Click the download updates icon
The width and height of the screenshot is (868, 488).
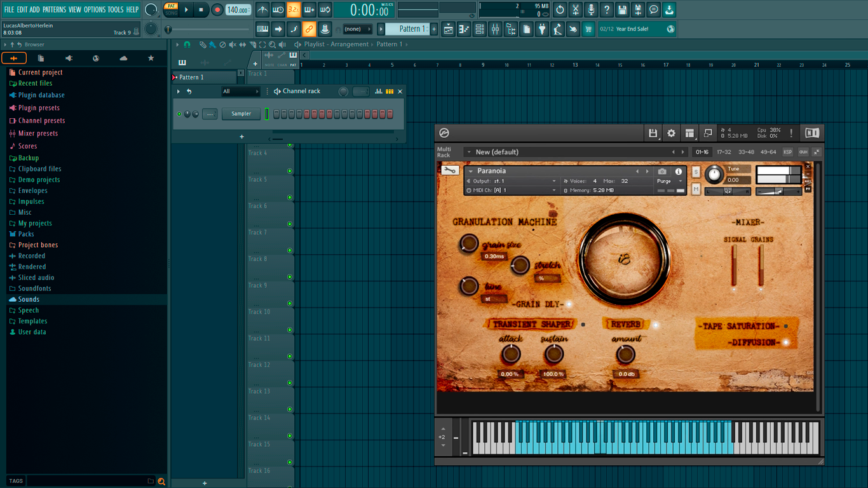tap(669, 10)
